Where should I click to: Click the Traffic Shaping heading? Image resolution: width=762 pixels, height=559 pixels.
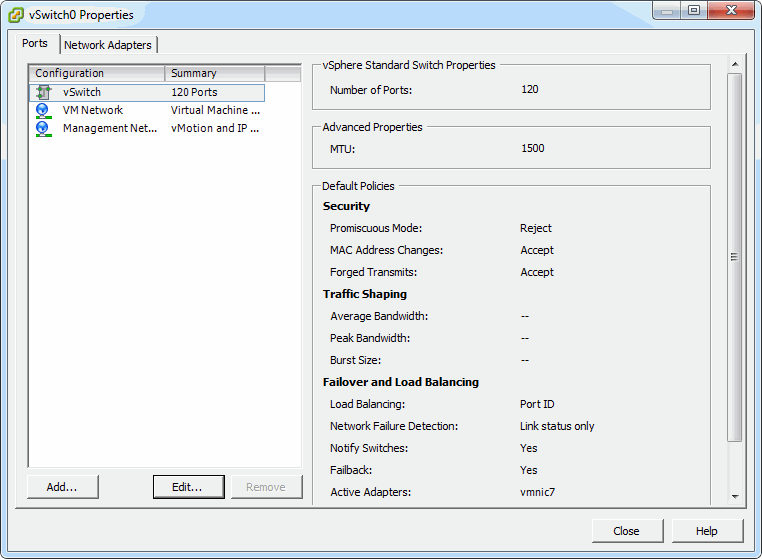point(364,294)
